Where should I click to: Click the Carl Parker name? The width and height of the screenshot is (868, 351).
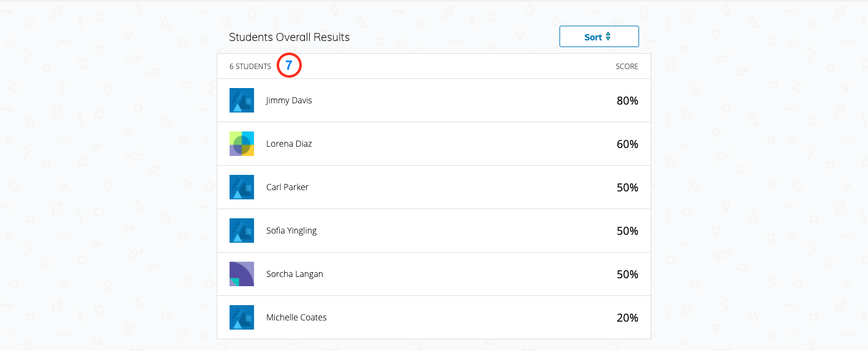287,187
